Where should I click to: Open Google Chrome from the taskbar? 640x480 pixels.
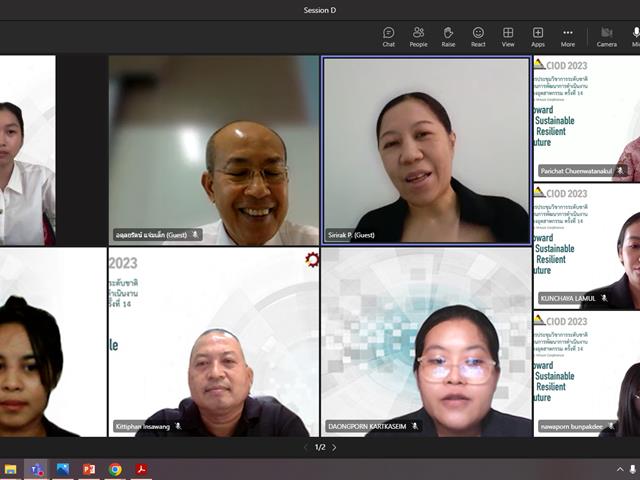[x=115, y=469]
